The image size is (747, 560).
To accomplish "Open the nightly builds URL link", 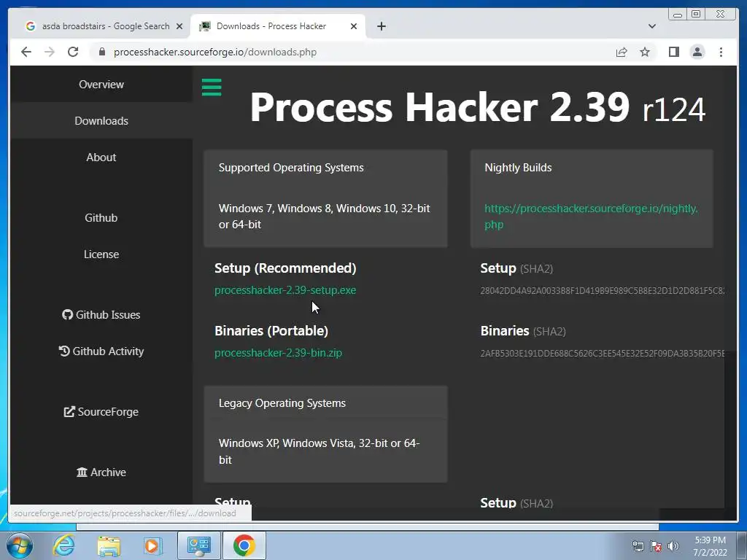I will (x=591, y=216).
